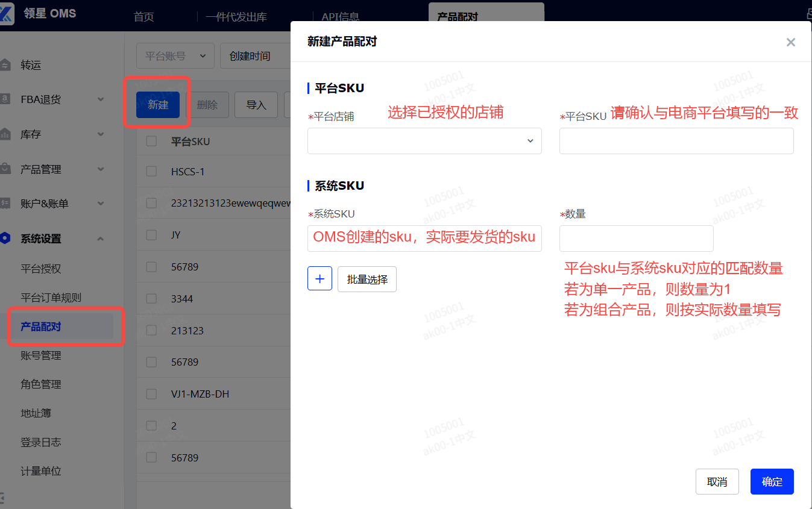Check the box for row 213123
The height and width of the screenshot is (509, 812).
[x=151, y=331]
